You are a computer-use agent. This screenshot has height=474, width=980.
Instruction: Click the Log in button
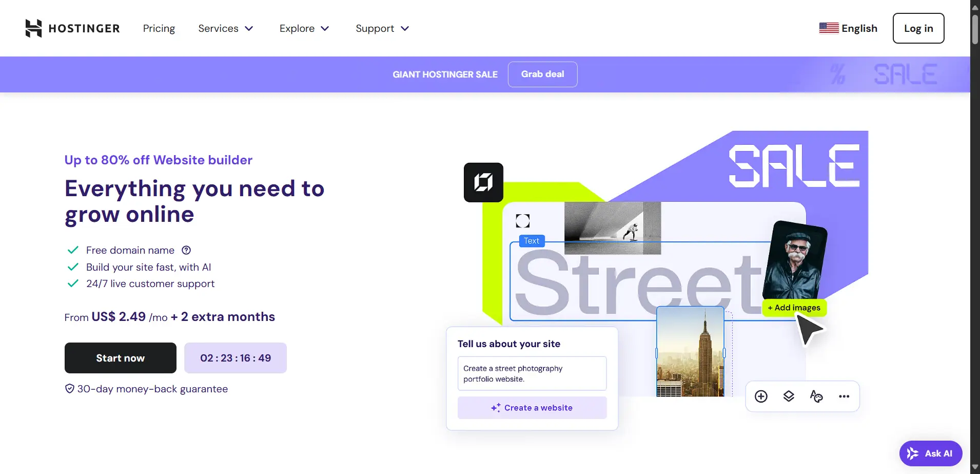click(918, 28)
